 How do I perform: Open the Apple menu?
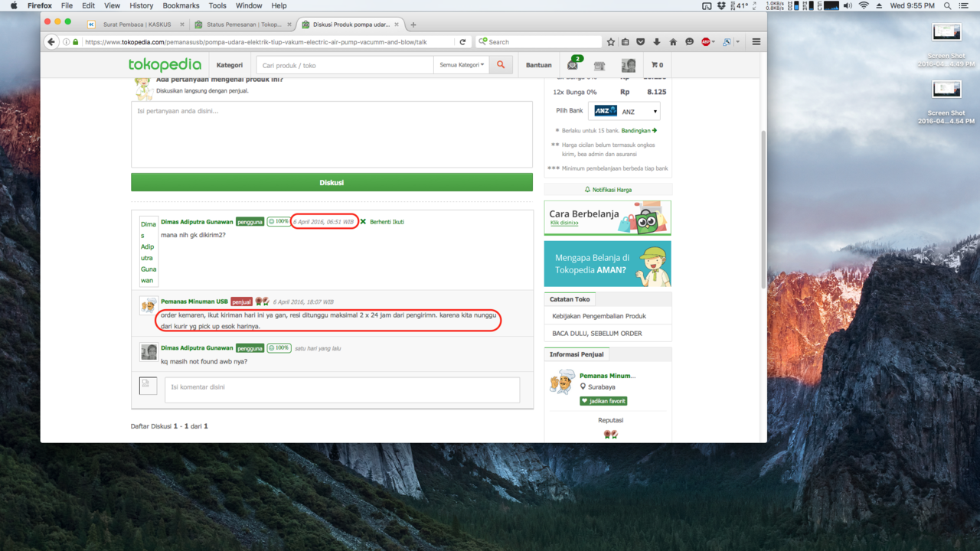[x=14, y=5]
